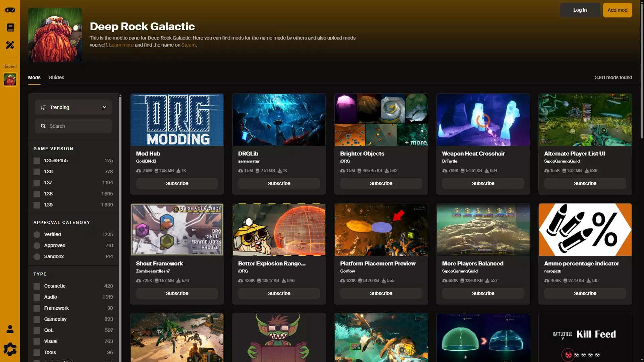This screenshot has height=362, width=644.
Task: Open the guides book icon in sidebar
Action: (10, 27)
